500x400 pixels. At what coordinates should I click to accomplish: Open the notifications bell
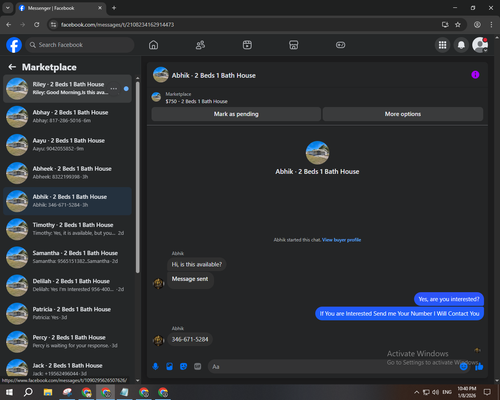point(461,45)
